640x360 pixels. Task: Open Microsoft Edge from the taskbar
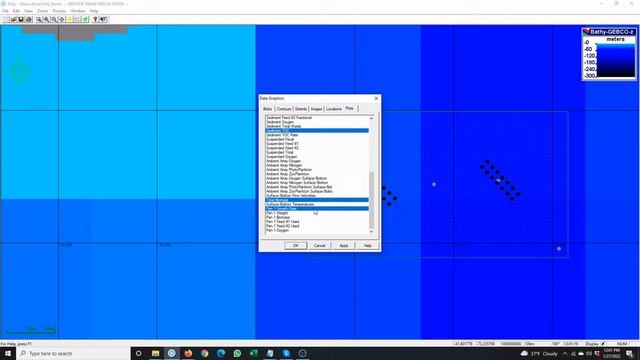pyautogui.click(x=221, y=353)
